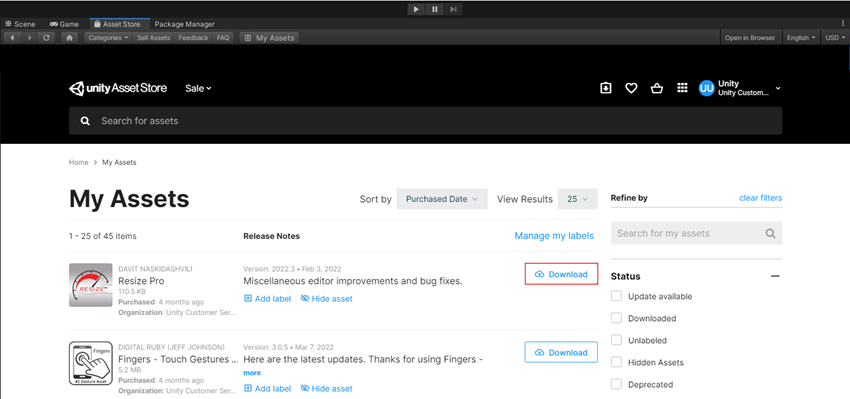Open the Fingers - Touch Gestures title

click(178, 359)
